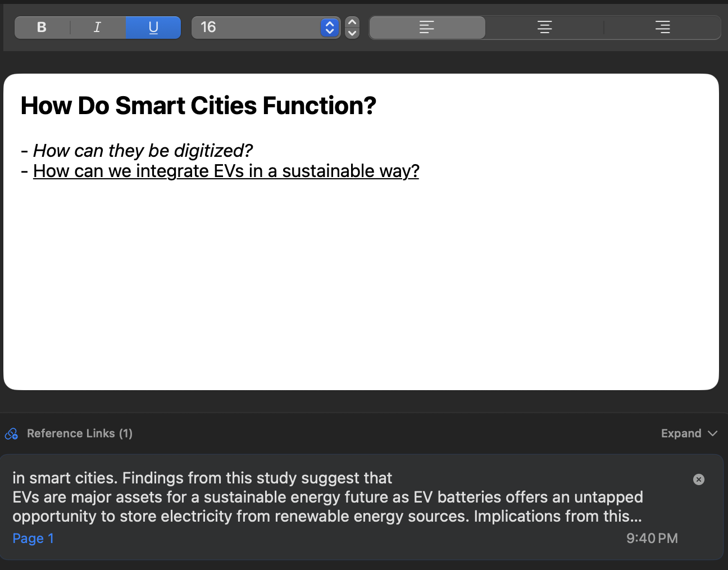
Task: Open the Page 1 link
Action: [x=33, y=539]
